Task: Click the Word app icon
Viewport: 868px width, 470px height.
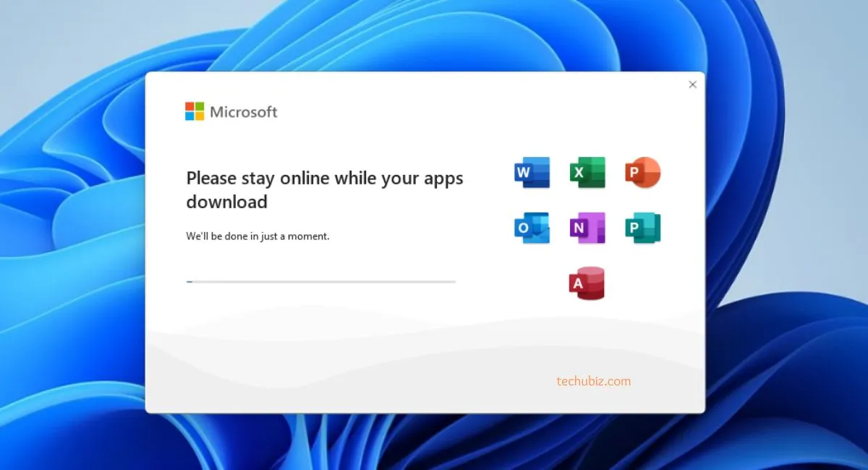Action: click(x=532, y=173)
